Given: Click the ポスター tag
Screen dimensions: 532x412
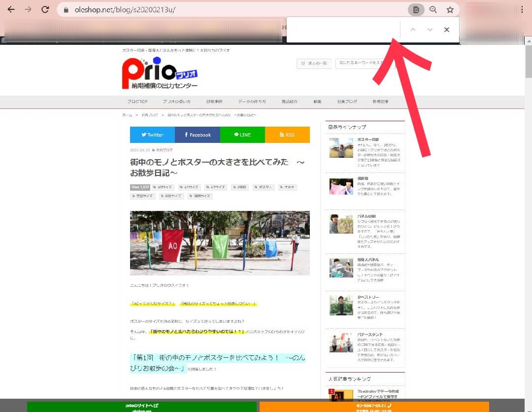Looking at the screenshot, I should (x=264, y=187).
